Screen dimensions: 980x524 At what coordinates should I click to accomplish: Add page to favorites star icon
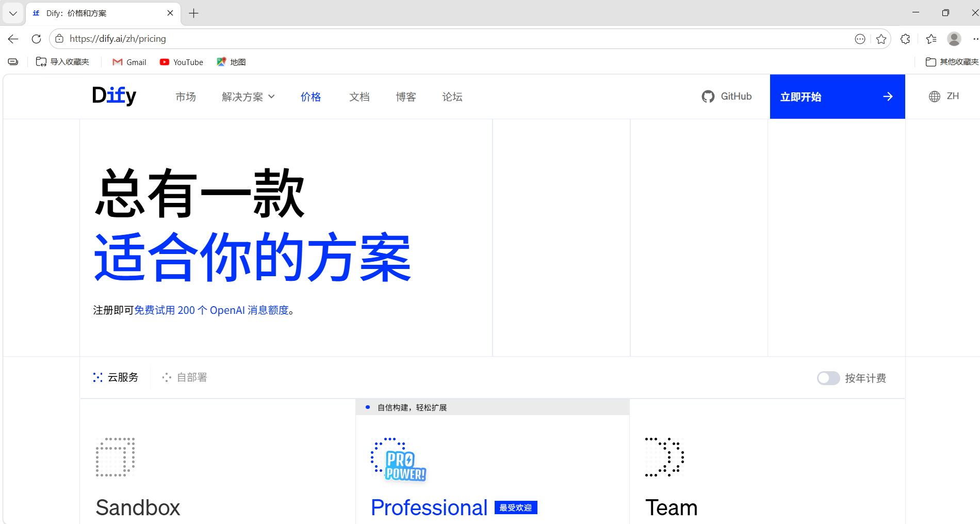pyautogui.click(x=881, y=39)
